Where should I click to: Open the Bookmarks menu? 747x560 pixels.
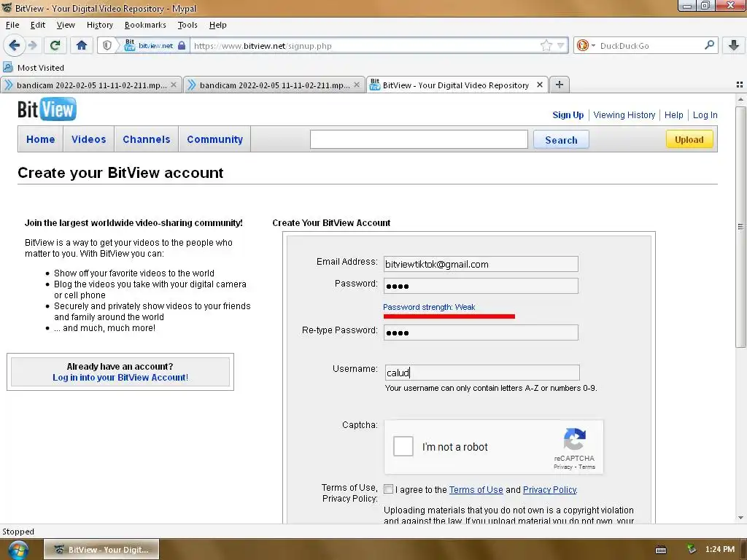145,25
